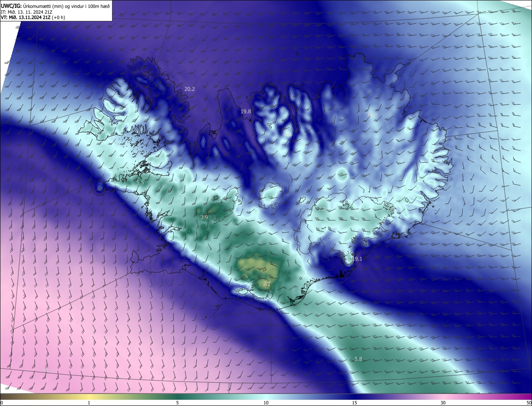Click the UWC/IG title text in the legend box
The height and width of the screenshot is (406, 532).
tap(11, 6)
